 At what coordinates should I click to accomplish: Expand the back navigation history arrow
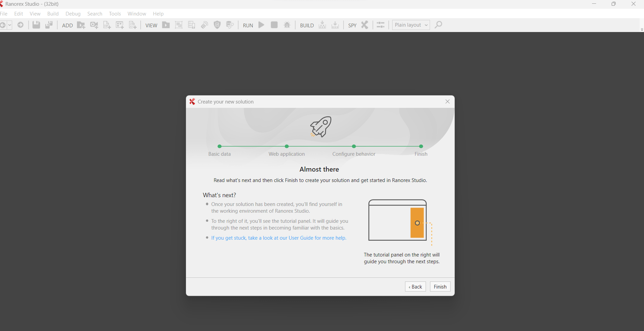(x=9, y=25)
